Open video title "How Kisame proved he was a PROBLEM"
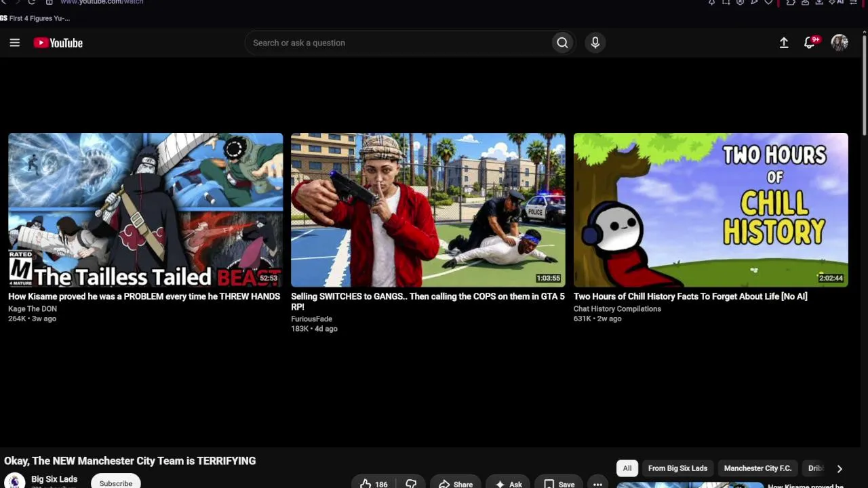This screenshot has height=488, width=868. pos(144,296)
